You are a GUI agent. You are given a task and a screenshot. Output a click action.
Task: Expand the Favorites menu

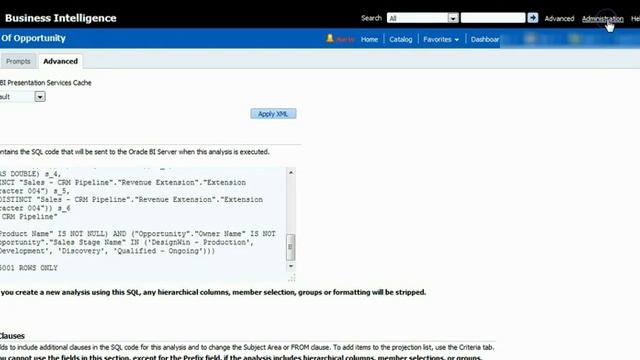click(441, 40)
